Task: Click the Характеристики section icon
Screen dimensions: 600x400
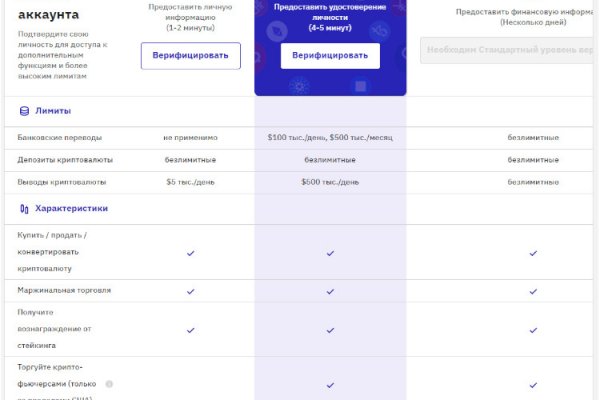Action: click(24, 209)
